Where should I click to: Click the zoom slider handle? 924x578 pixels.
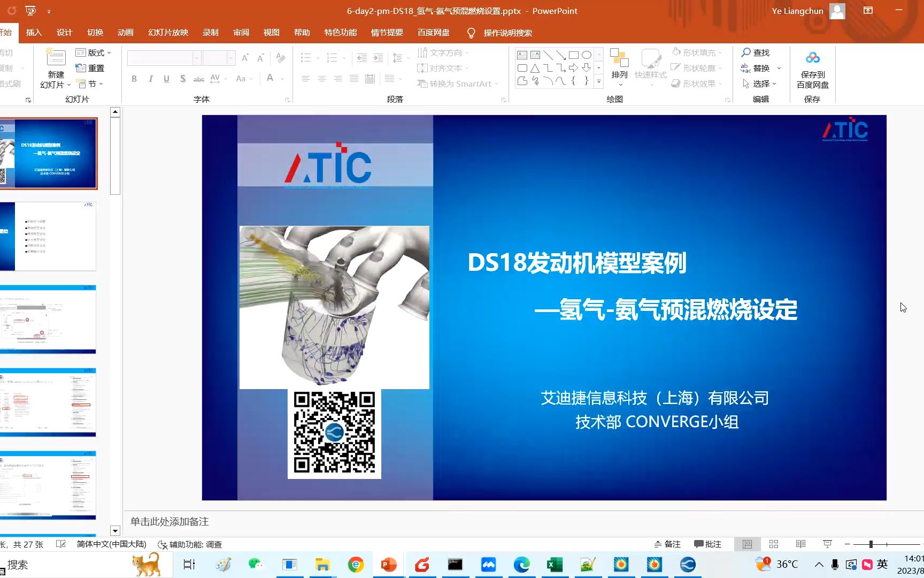pos(871,544)
